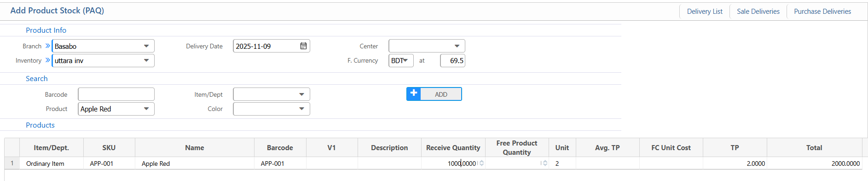The height and width of the screenshot is (181, 868).
Task: Click the TP cell 2.0000
Action: click(735, 163)
